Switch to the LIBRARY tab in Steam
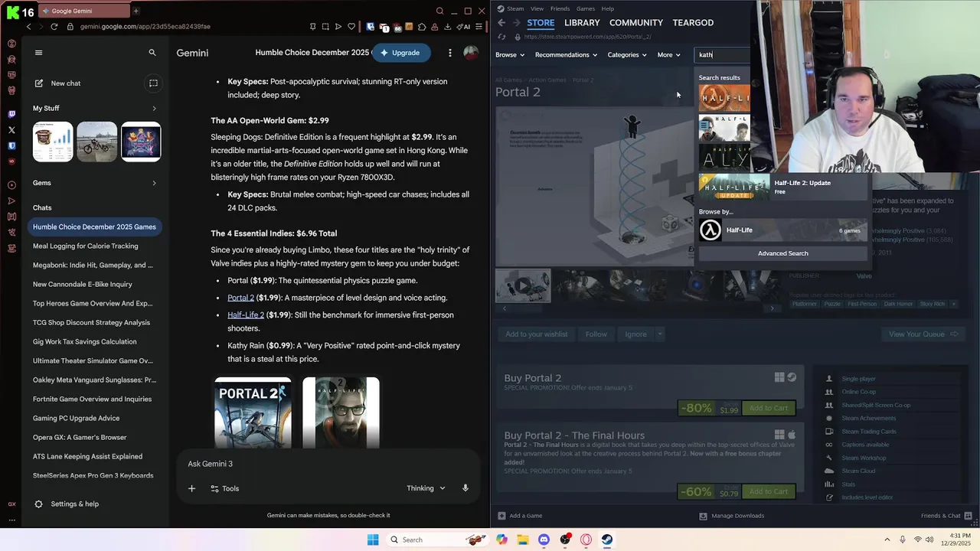Image resolution: width=980 pixels, height=551 pixels. pyautogui.click(x=582, y=23)
